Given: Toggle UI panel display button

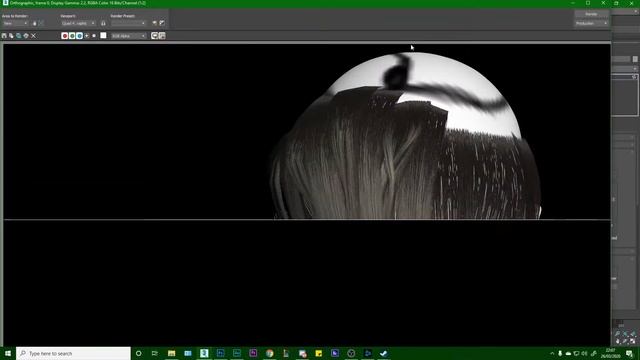Looking at the screenshot, I should click(x=162, y=36).
